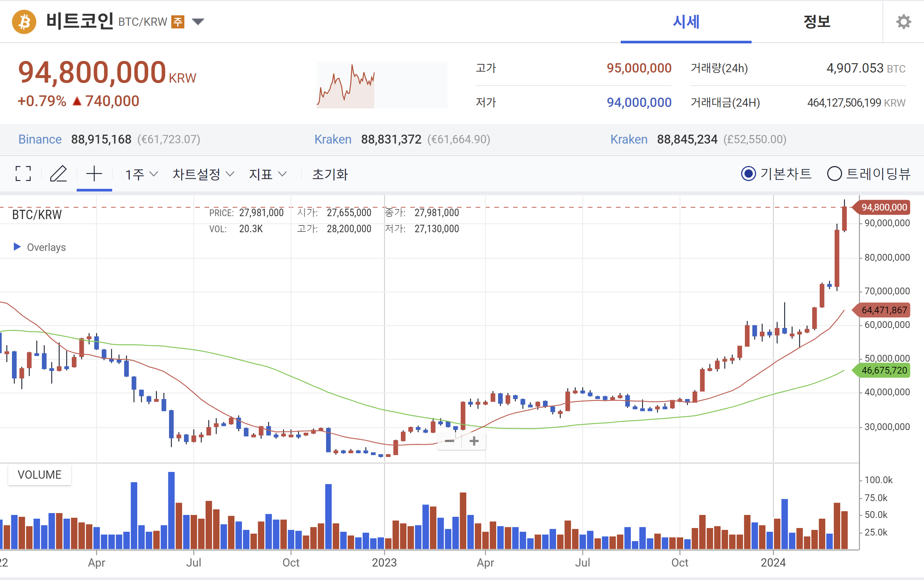The height and width of the screenshot is (580, 924).
Task: Click the Binance exchange link
Action: point(40,139)
